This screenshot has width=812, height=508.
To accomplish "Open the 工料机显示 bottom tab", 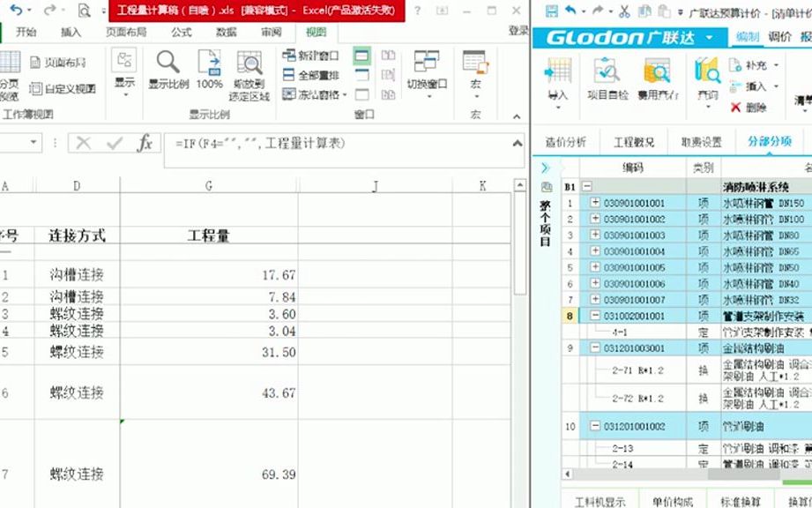I will click(600, 501).
